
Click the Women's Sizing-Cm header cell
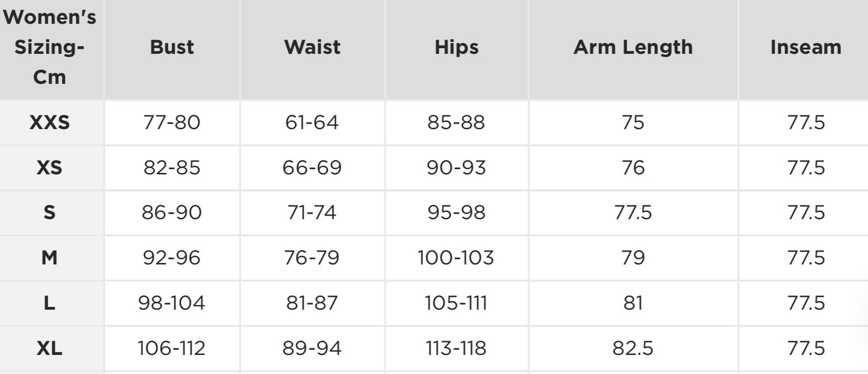tap(50, 47)
